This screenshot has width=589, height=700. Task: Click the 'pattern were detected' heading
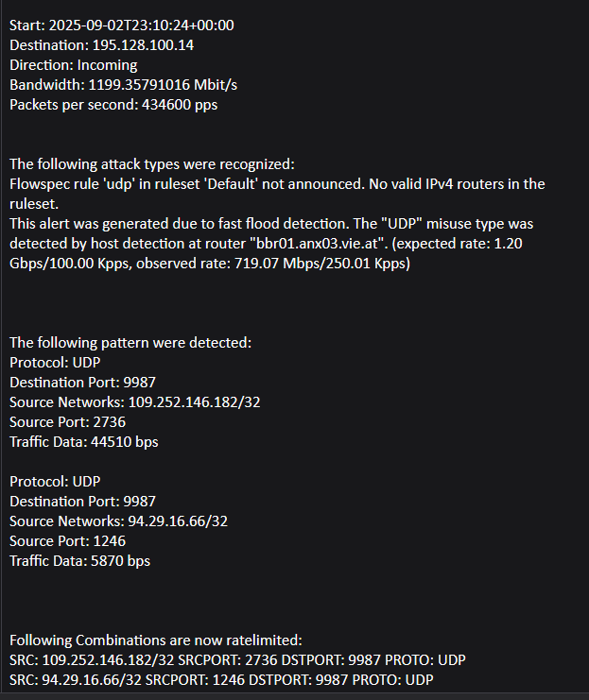point(130,343)
